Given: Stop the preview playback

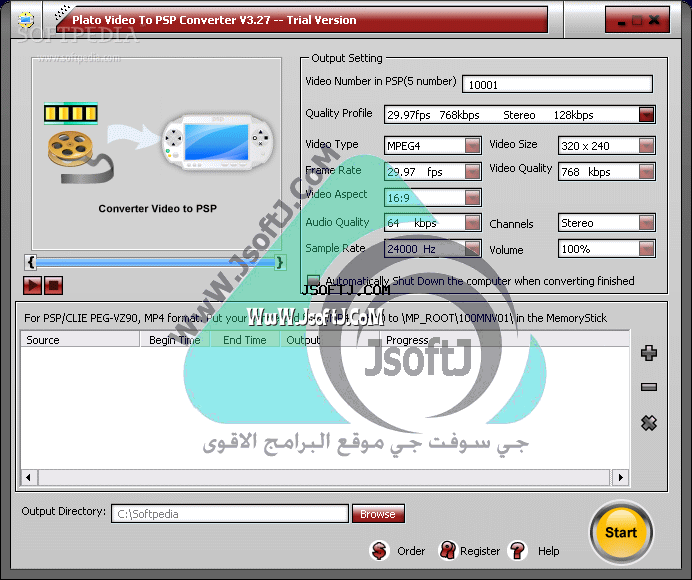Looking at the screenshot, I should click(x=53, y=285).
